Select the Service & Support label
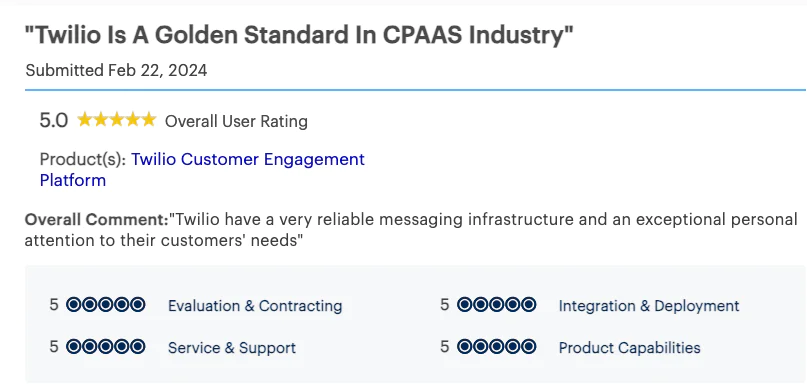The image size is (807, 392). (x=232, y=348)
